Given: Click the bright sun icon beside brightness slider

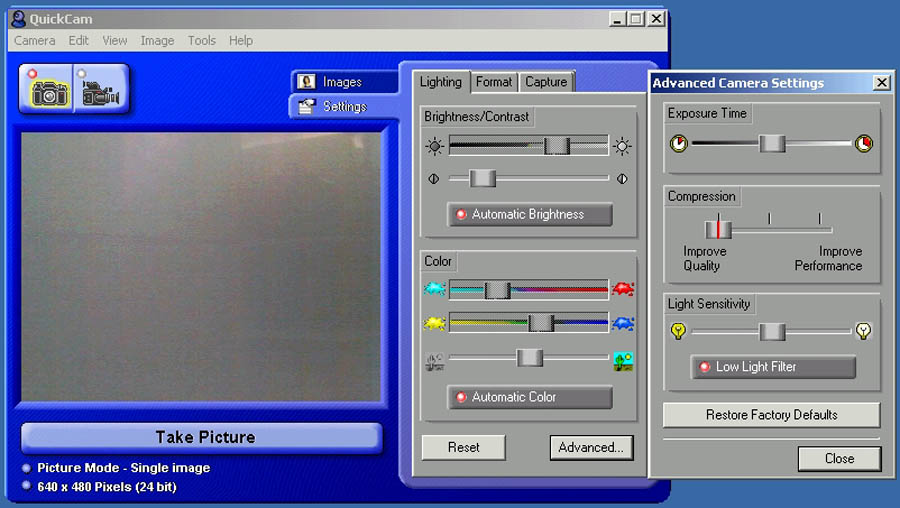Looking at the screenshot, I should pyautogui.click(x=623, y=146).
